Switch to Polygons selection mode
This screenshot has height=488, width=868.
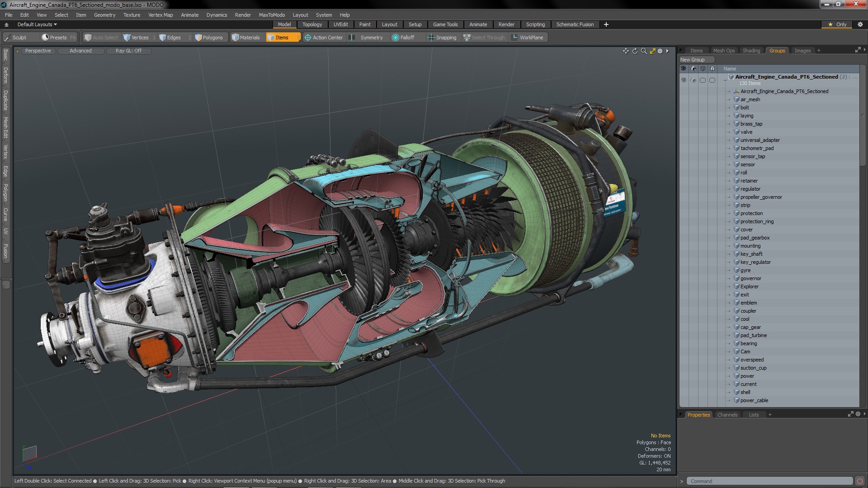pyautogui.click(x=209, y=38)
